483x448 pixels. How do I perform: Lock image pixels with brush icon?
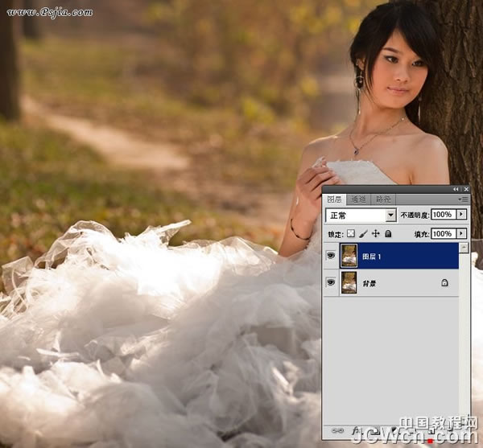point(363,233)
